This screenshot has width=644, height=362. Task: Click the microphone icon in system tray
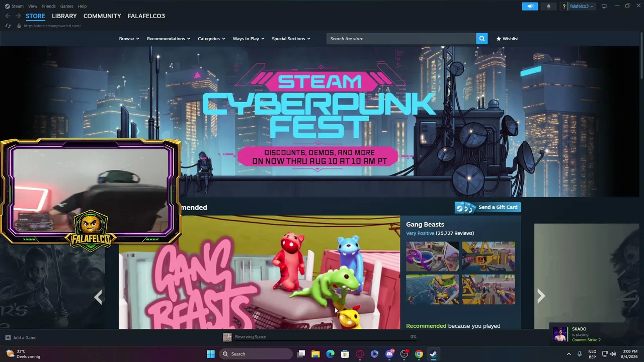(x=580, y=354)
